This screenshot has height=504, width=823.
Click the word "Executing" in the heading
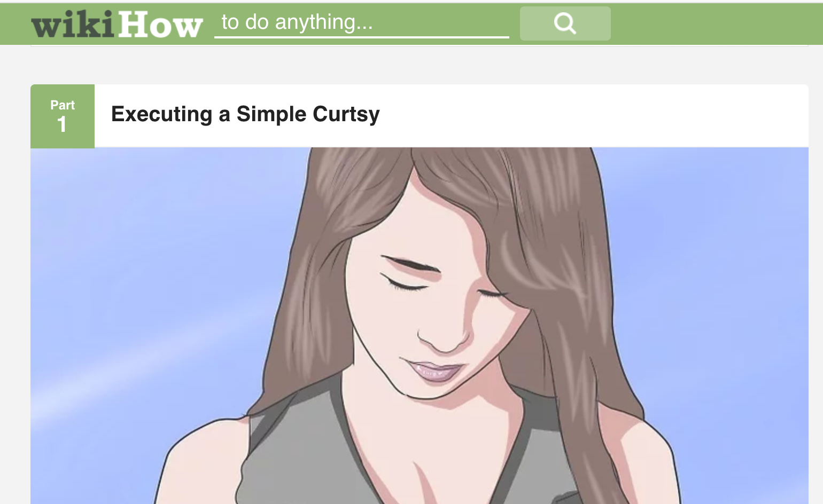click(162, 114)
